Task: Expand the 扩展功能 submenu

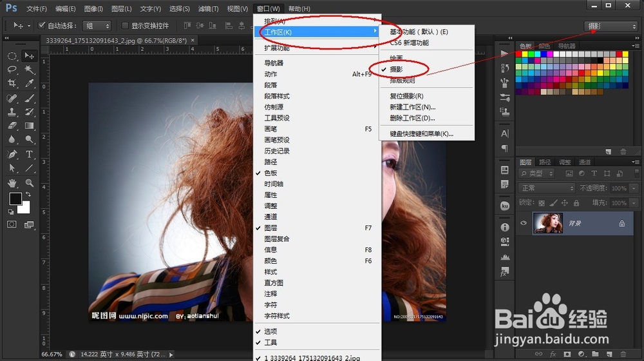Action: (x=317, y=48)
